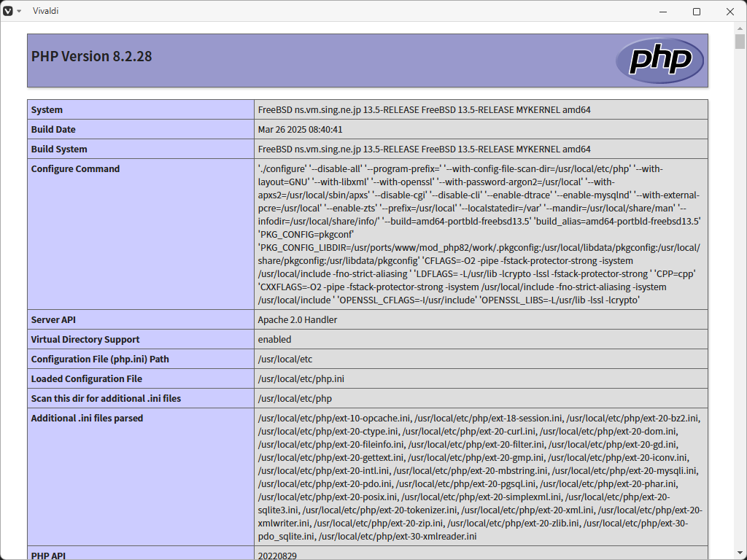Select the /usr/local/etc/php.ini value
Image resolution: width=747 pixels, height=560 pixels.
pyautogui.click(x=301, y=378)
